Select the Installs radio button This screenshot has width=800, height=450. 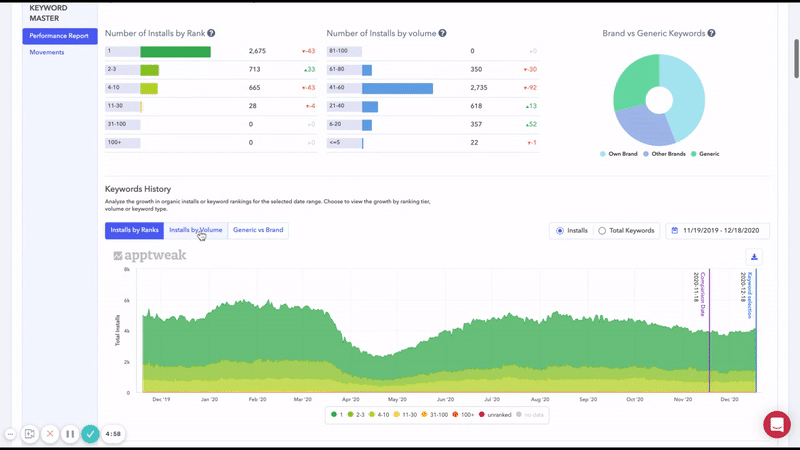pyautogui.click(x=560, y=231)
